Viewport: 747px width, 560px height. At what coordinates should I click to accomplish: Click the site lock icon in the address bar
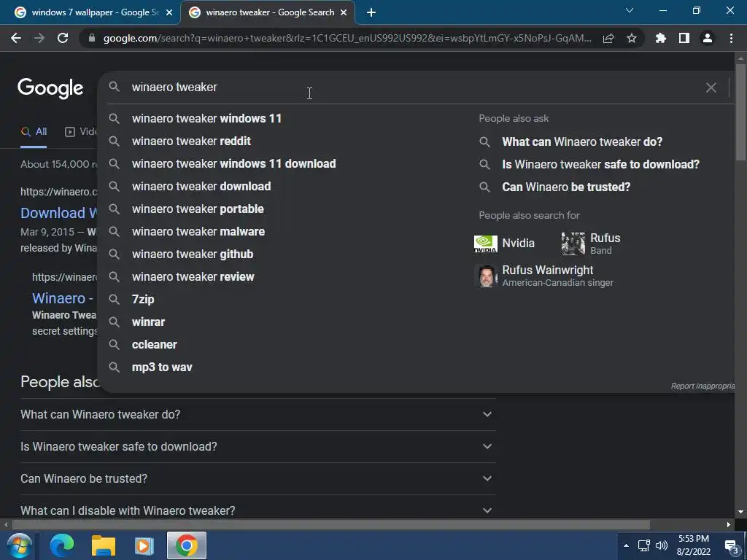click(x=92, y=38)
